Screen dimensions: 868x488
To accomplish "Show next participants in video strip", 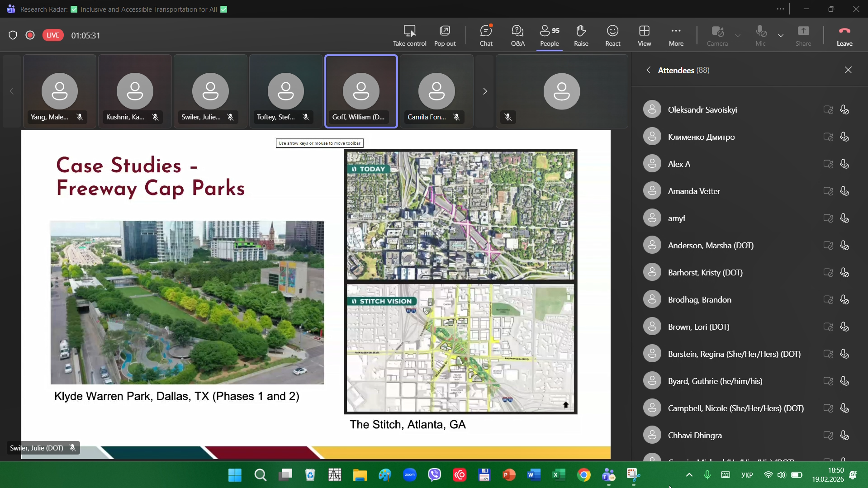I will tap(484, 91).
